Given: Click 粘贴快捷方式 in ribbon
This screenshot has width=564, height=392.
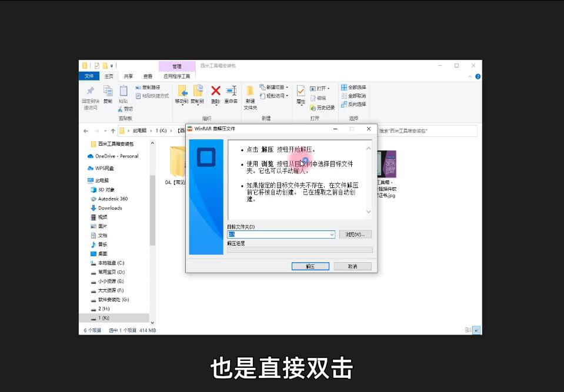Looking at the screenshot, I should tap(152, 96).
